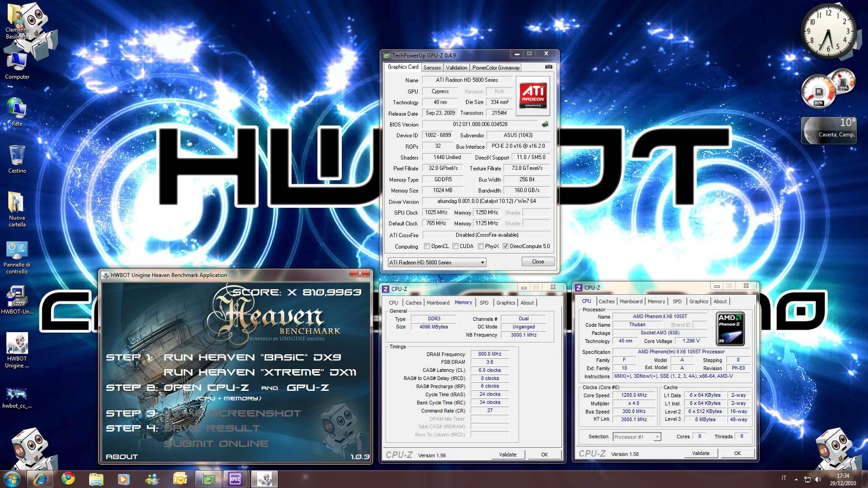Click the IT language indicator in the tray
Screen dimensions: 868x488
[783, 478]
